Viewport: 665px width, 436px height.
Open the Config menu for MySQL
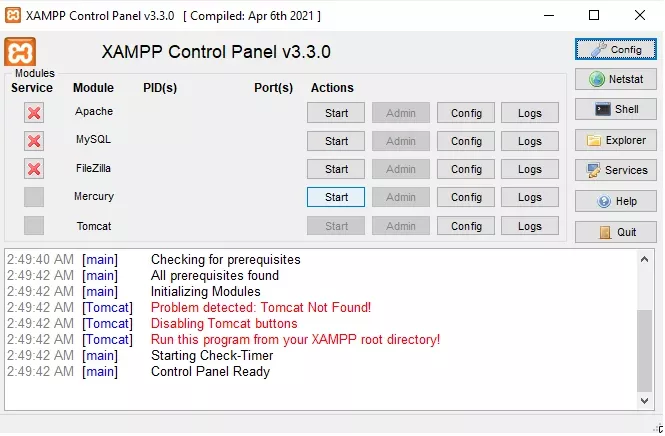(466, 141)
